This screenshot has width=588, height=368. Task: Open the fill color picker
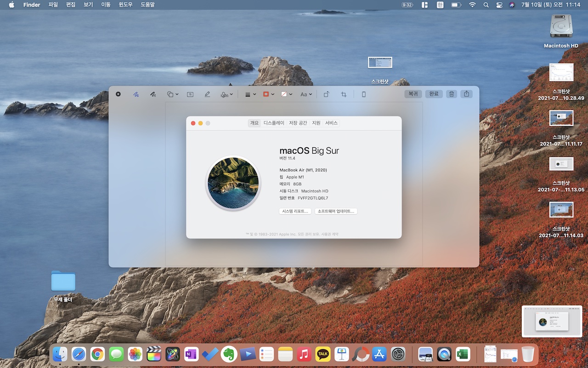(287, 94)
